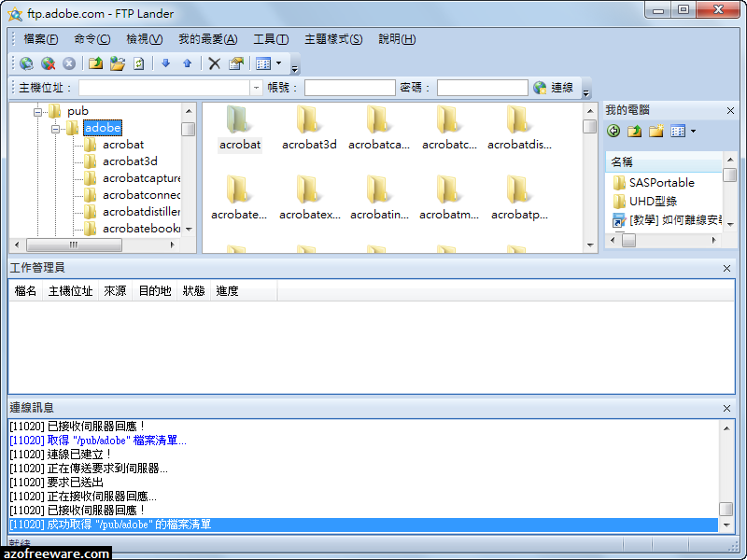Collapse the pub tree node
This screenshot has width=747, height=560.
(37, 112)
